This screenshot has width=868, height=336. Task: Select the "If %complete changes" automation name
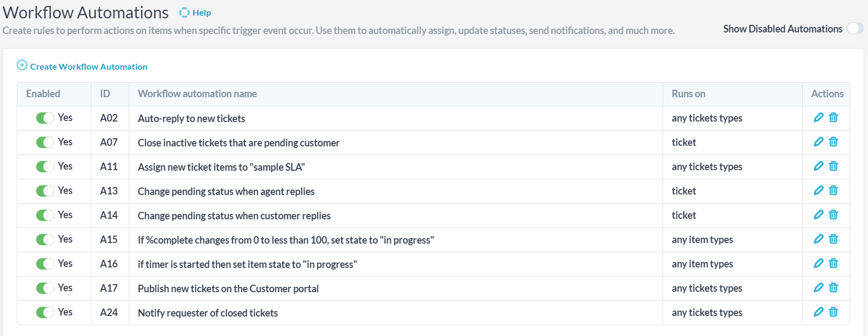(x=286, y=240)
